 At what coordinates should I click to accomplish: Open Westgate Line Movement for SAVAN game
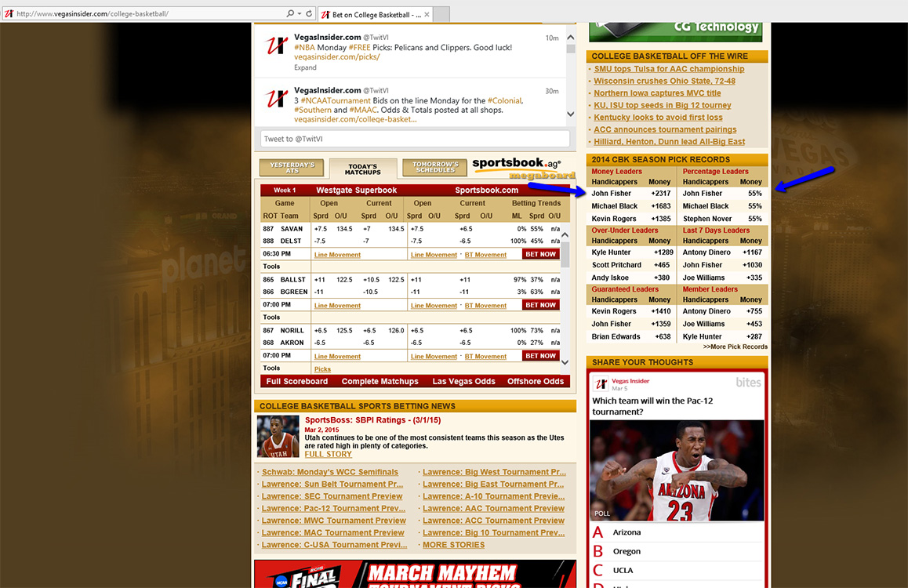337,255
